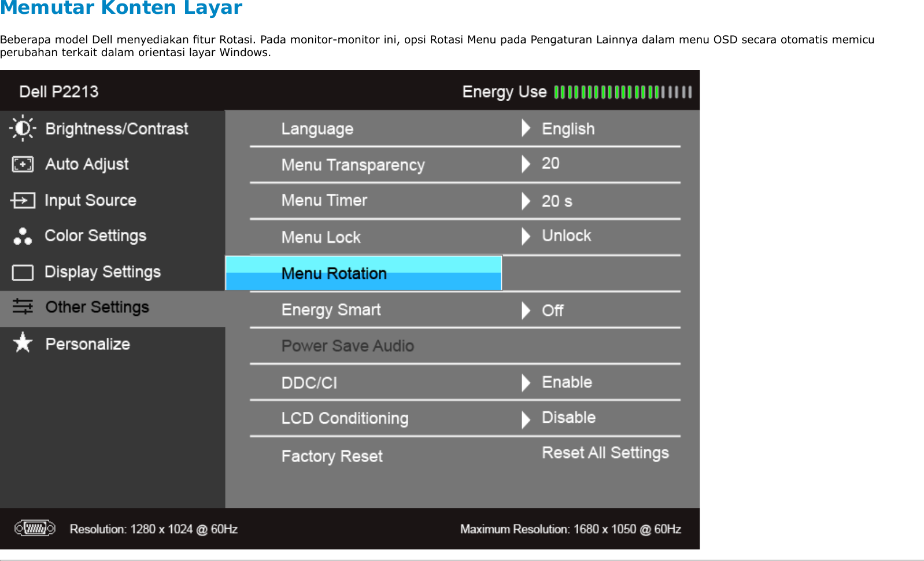Click the Brightness/Contrast sun icon
Image resolution: width=924 pixels, height=561 pixels.
tap(23, 128)
